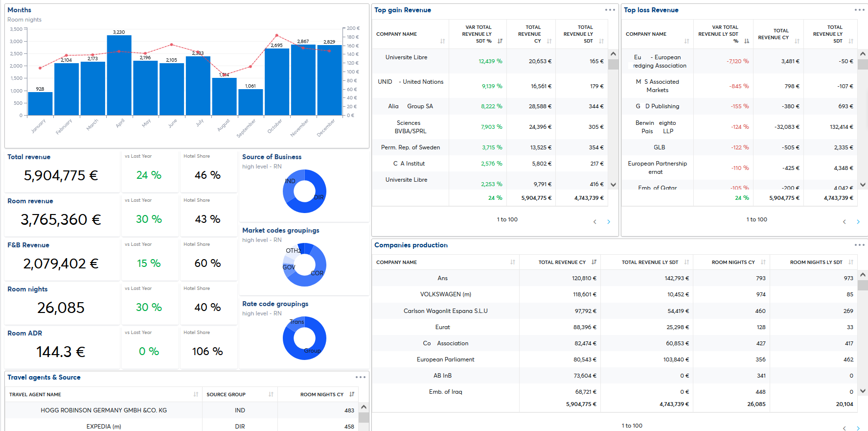Sort Top gain by Total Revenue LY SDT

tap(601, 41)
